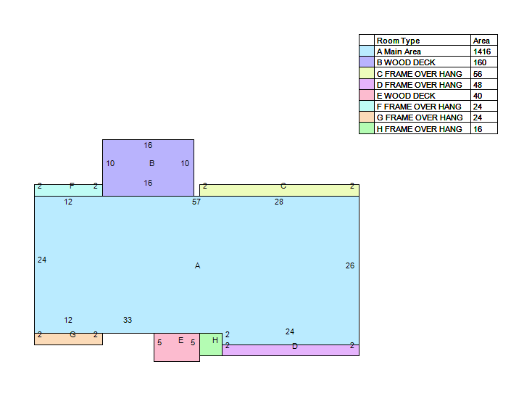532x396 pixels.
Task: Select the F FRAME OVER HANG legend label
Action: pyautogui.click(x=419, y=107)
